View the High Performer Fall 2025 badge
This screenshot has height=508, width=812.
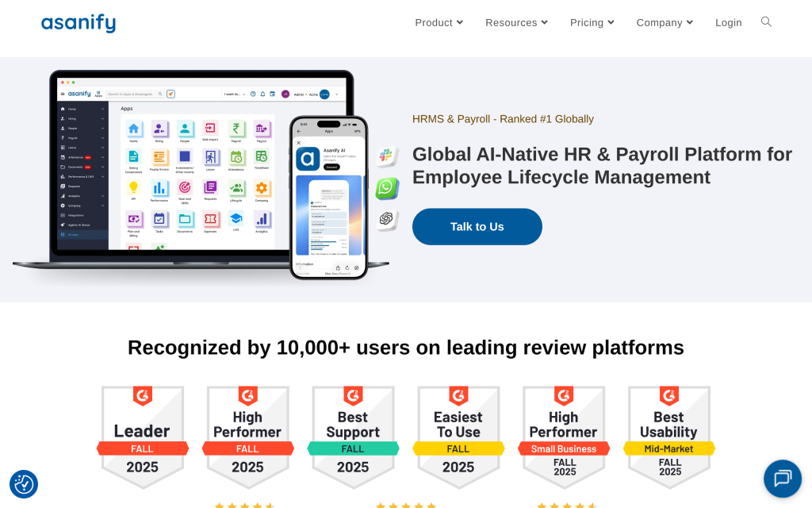(x=248, y=437)
